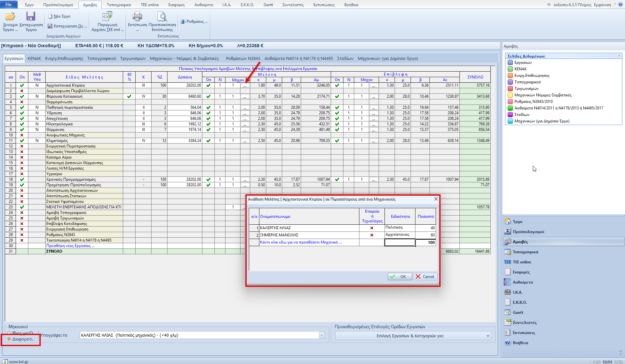Switch to the KENAK tab
The image size is (625, 364).
[x=34, y=59]
